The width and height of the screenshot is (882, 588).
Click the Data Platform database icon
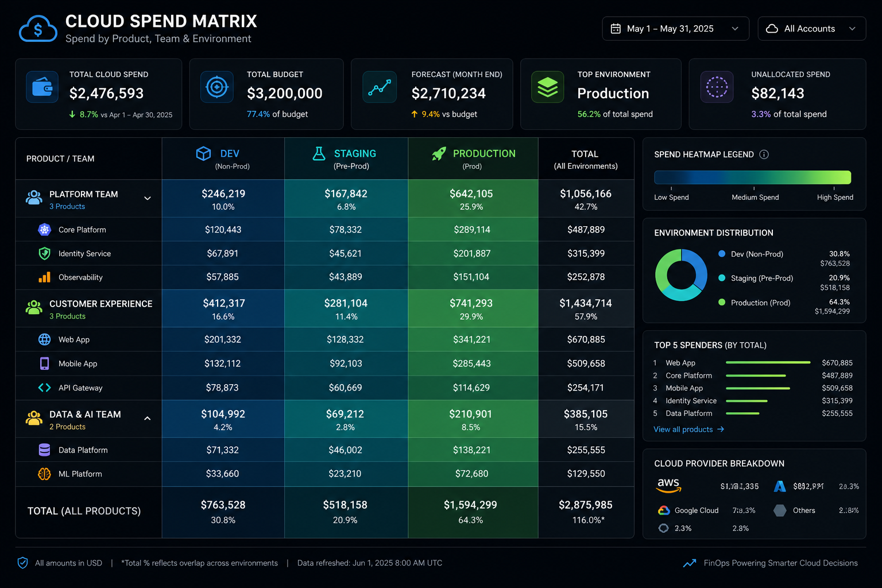point(44,450)
